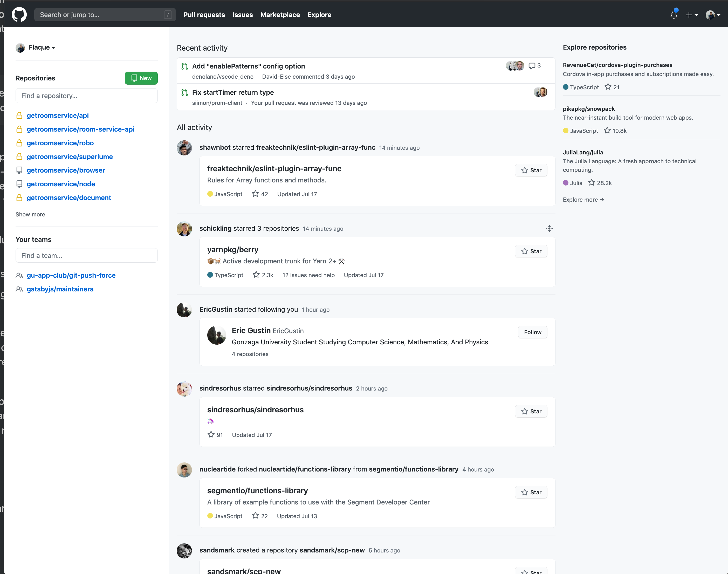Click star count 28.2k on JuliaLang/julia
The height and width of the screenshot is (574, 728).
tap(600, 183)
